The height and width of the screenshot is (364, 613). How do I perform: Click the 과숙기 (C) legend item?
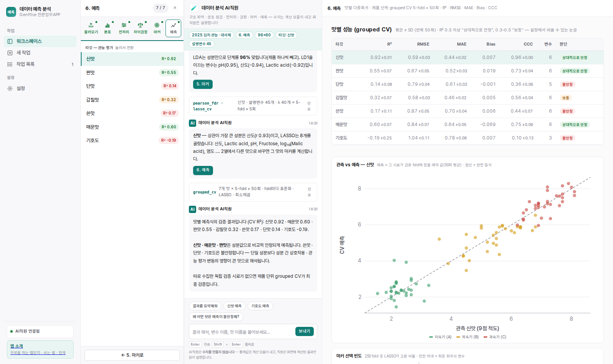tap(495, 337)
